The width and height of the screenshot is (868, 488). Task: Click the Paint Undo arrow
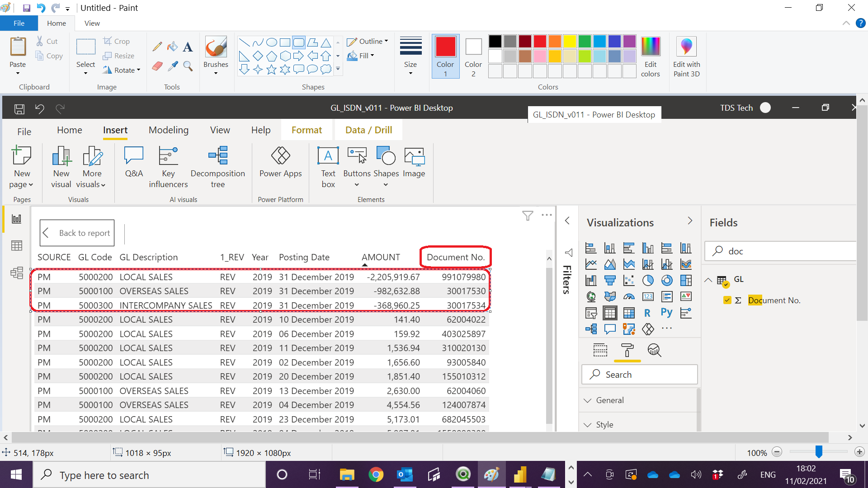41,8
